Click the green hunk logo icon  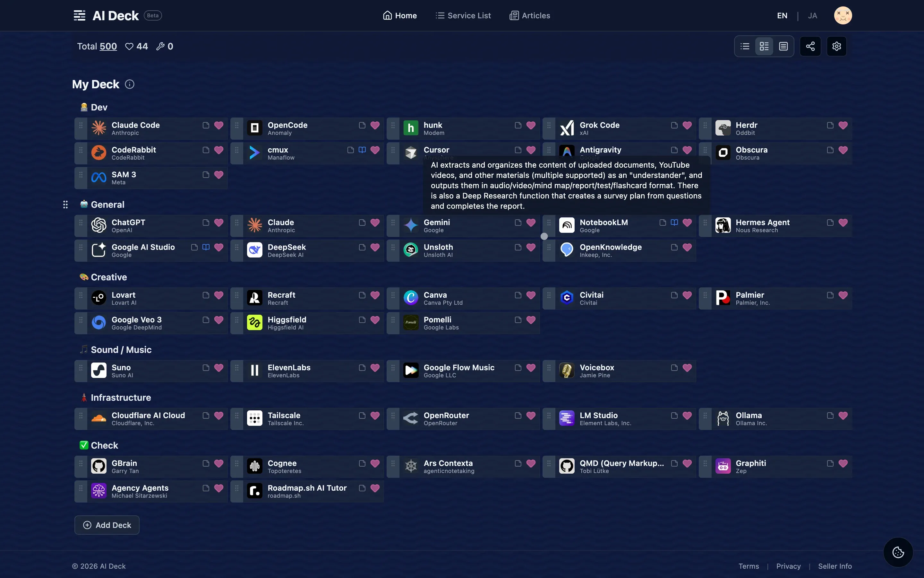click(411, 128)
